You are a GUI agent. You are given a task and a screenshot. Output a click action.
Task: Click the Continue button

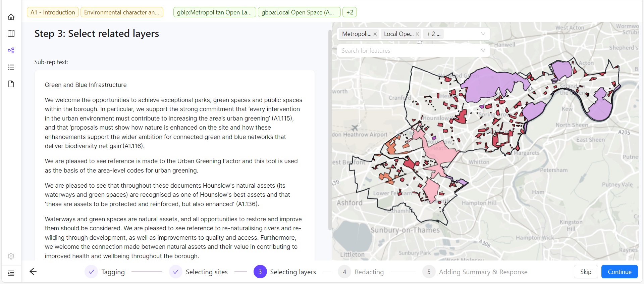pyautogui.click(x=619, y=272)
